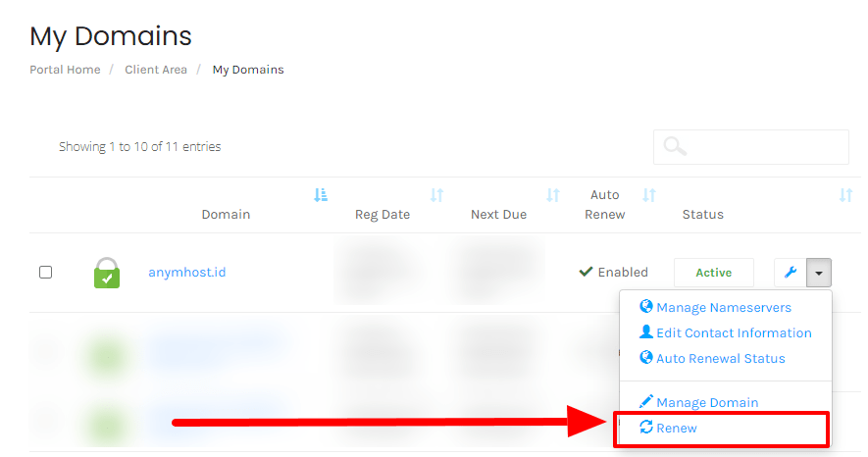
Task: Open the anymhost.id domain link
Action: (x=187, y=273)
